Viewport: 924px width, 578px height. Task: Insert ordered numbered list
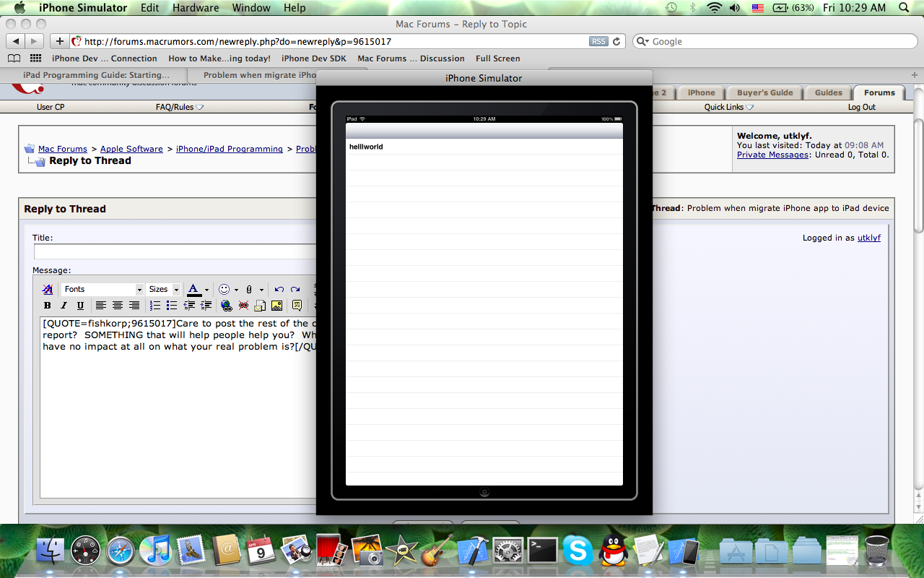click(155, 306)
